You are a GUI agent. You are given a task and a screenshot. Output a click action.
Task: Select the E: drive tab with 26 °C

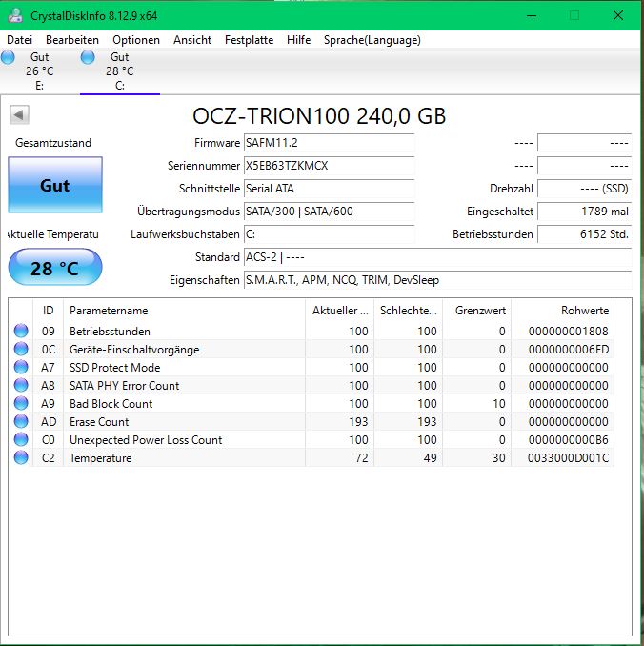click(40, 71)
